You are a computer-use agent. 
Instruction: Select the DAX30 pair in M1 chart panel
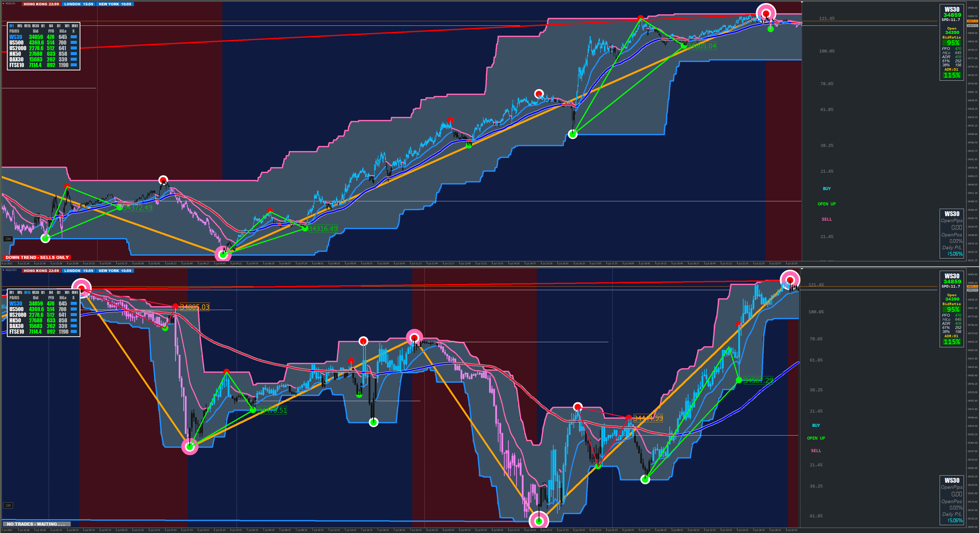click(x=16, y=59)
